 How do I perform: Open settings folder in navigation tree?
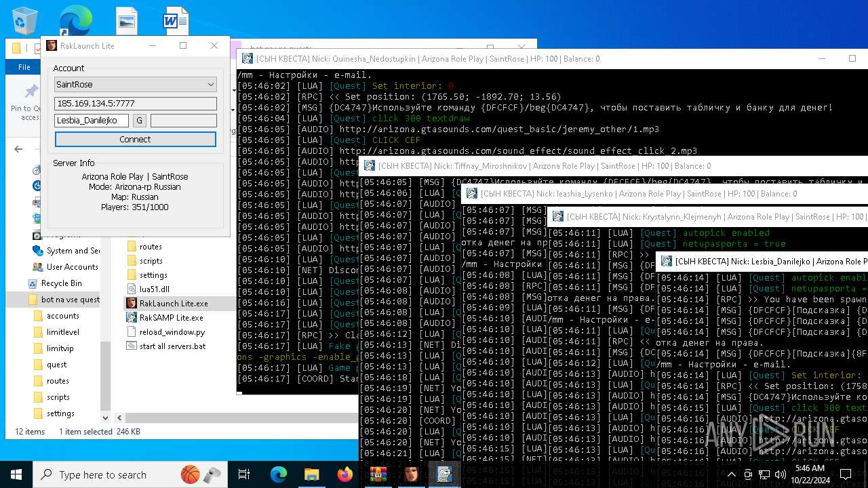(54, 413)
